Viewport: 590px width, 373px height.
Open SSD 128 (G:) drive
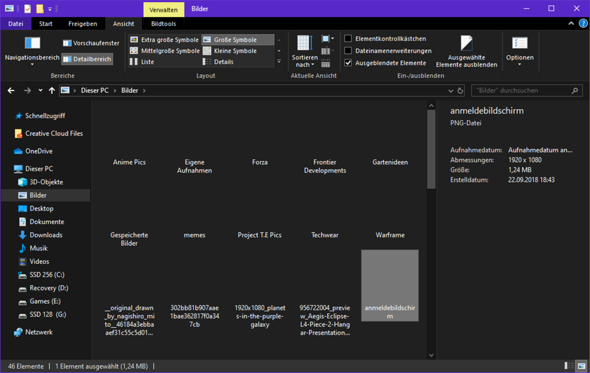pyautogui.click(x=43, y=314)
